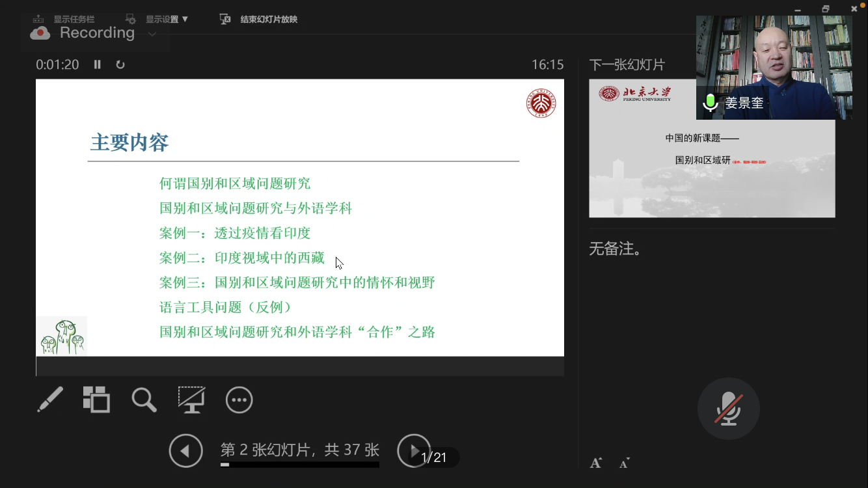Expand the Recording dropdown chevron
868x488 pixels.
152,35
